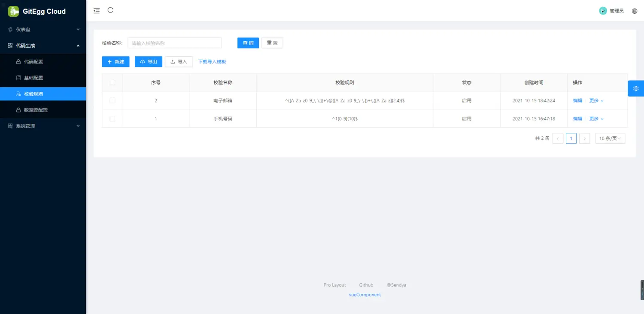This screenshot has height=314, width=644.
Task: Open 更多 dropdown for 手机号码 row
Action: [x=596, y=118]
